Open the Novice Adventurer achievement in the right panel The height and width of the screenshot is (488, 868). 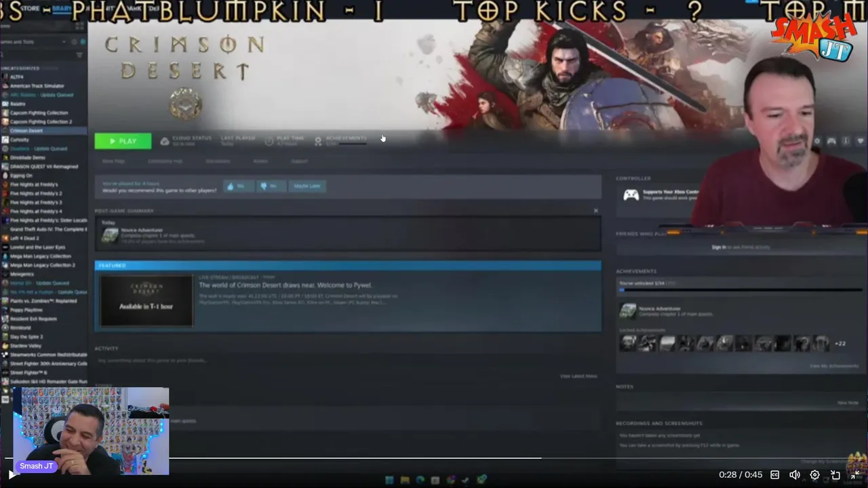[628, 311]
